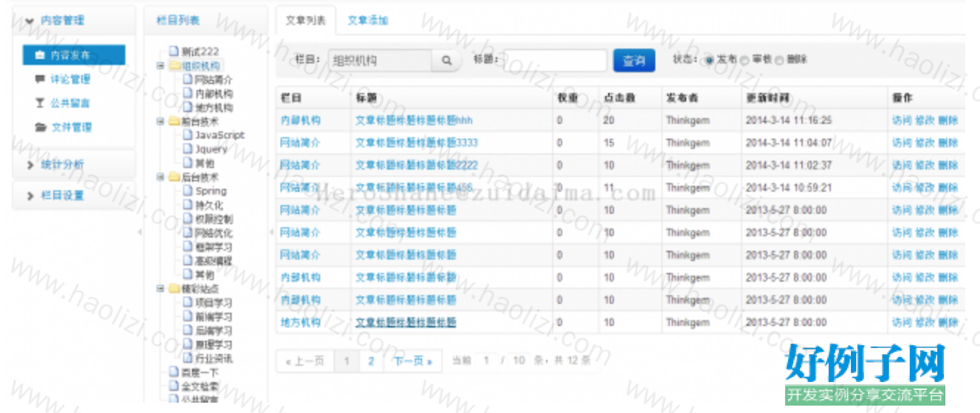Collapse the 后台技术 tree branch toggle
Image resolution: width=980 pixels, height=413 pixels.
coord(160,178)
